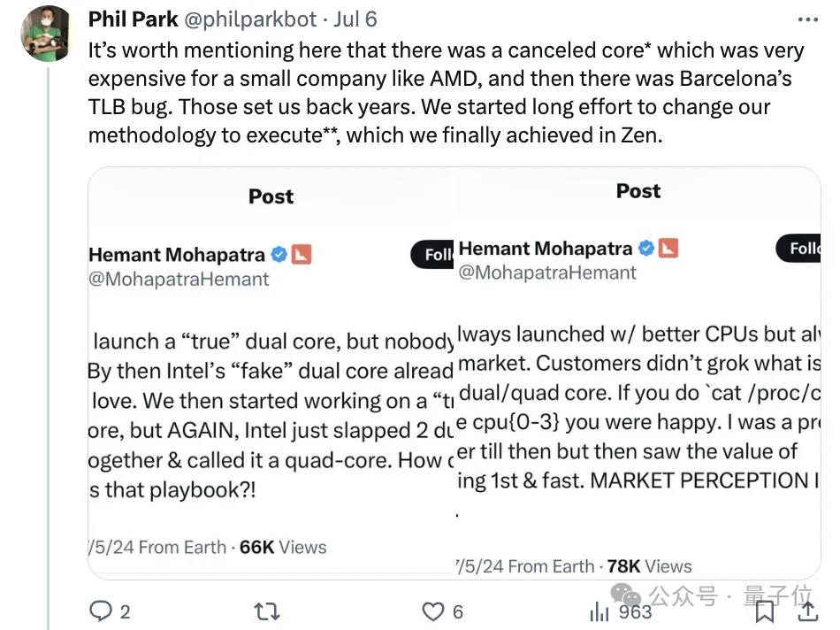Viewport: 840px width, 630px height.
Task: Click the Jul 6 timestamp
Action: [355, 19]
